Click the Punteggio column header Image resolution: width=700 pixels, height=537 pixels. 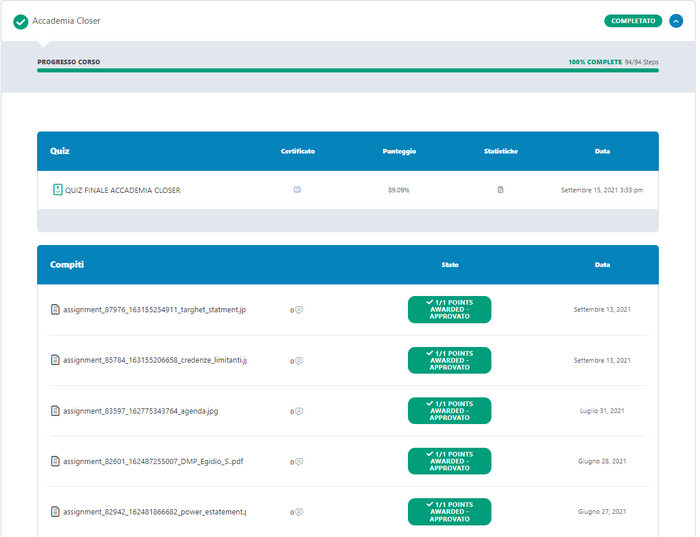[x=399, y=151]
